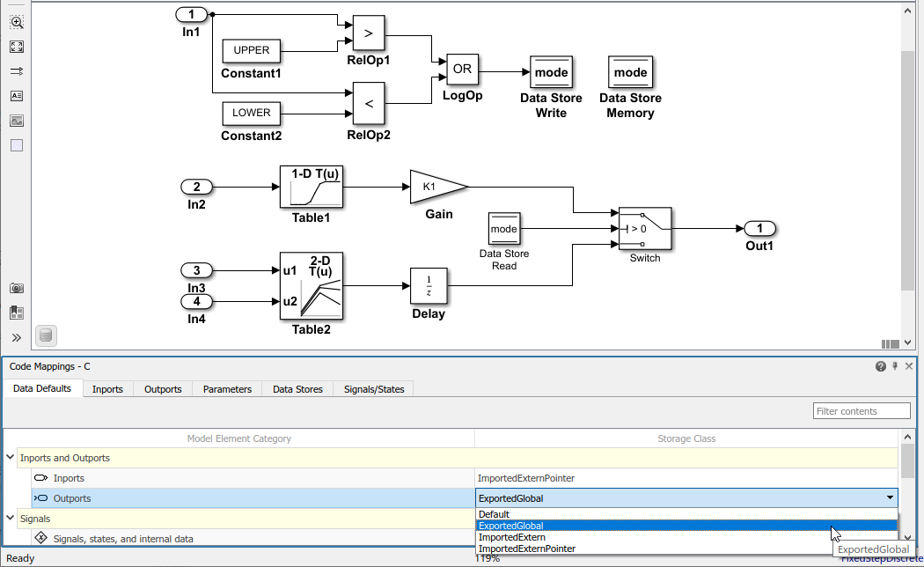This screenshot has height=567, width=924.
Task: Select the Annotation text tool
Action: point(17,96)
